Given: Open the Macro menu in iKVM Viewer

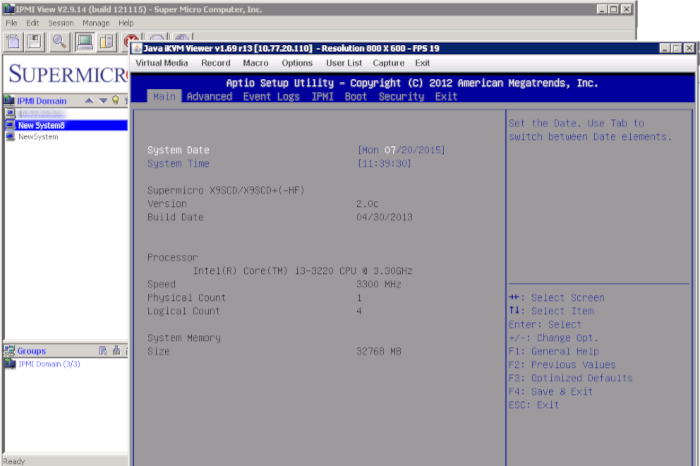Looking at the screenshot, I should [255, 63].
